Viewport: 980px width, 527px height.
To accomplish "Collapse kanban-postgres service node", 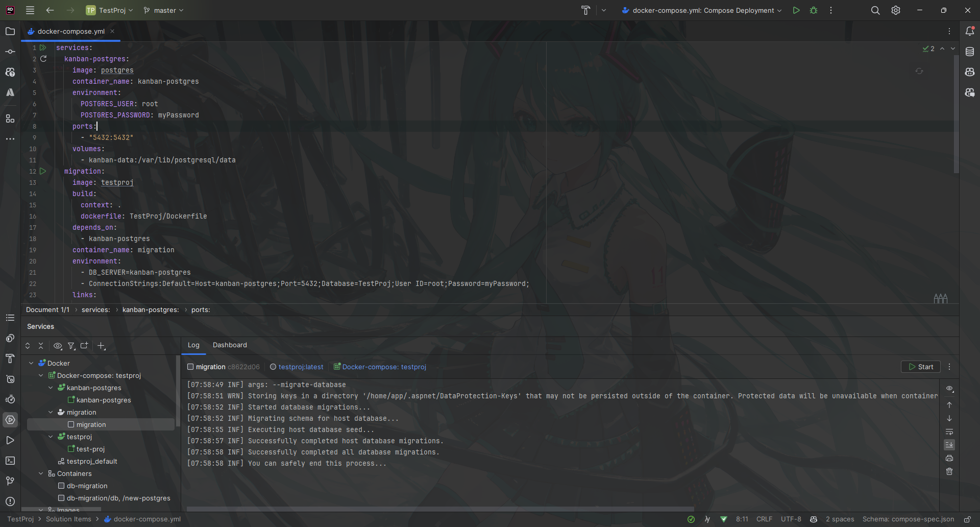I will click(51, 388).
